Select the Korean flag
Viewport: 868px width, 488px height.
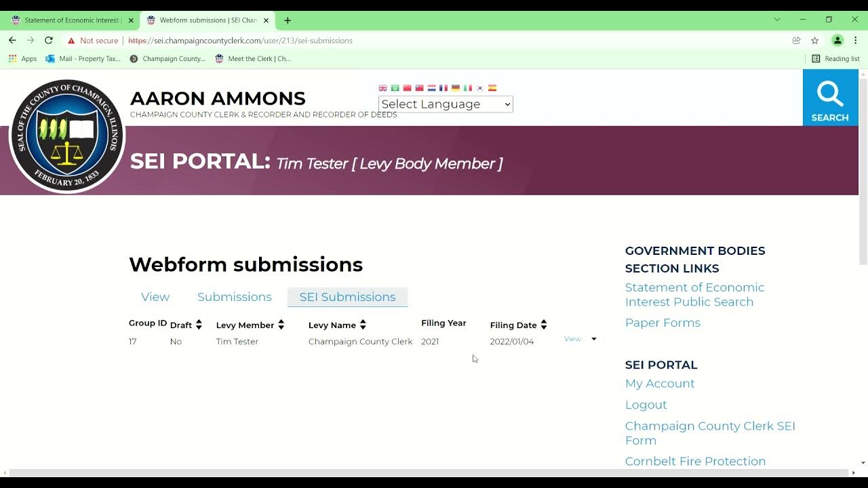(x=480, y=88)
